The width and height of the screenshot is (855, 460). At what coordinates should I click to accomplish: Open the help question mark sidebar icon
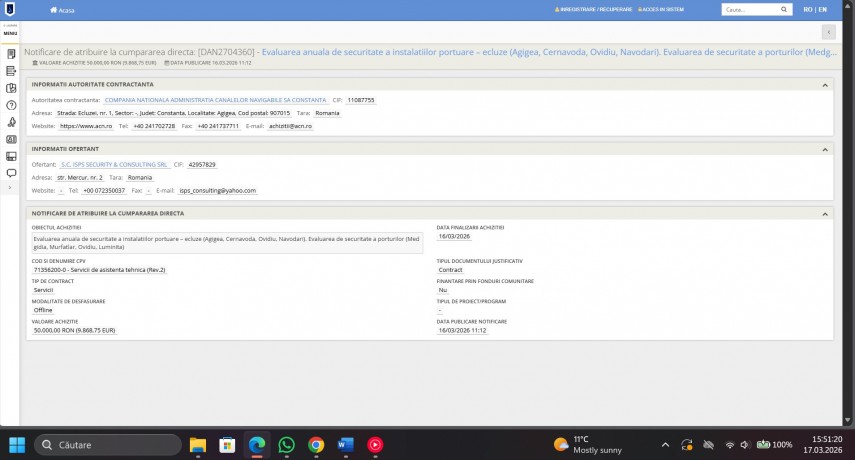tap(11, 105)
